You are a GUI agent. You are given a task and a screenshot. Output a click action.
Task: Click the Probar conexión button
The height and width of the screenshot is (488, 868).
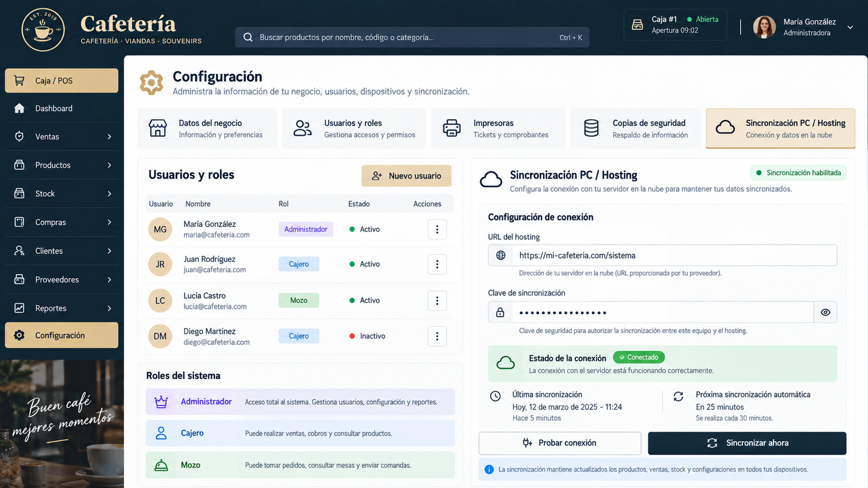(x=560, y=443)
